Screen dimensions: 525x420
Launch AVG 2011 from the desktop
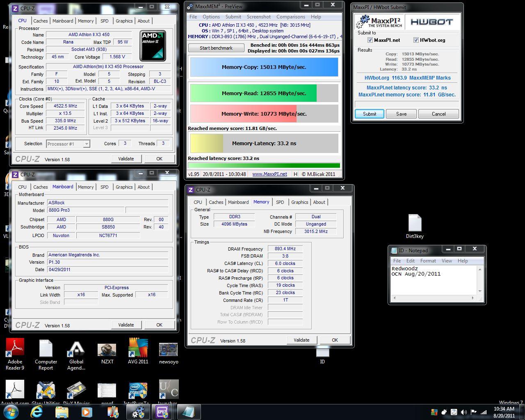point(138,351)
